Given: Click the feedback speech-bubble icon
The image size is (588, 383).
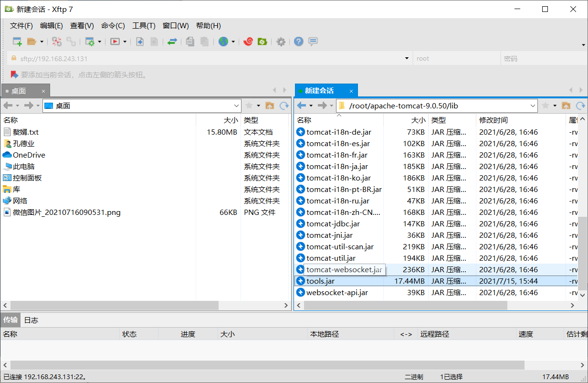Looking at the screenshot, I should point(313,42).
